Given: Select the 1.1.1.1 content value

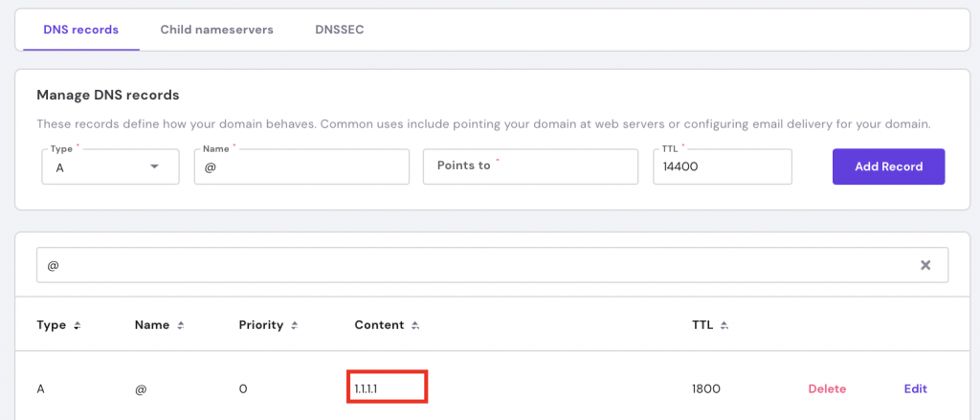Looking at the screenshot, I should coord(367,388).
